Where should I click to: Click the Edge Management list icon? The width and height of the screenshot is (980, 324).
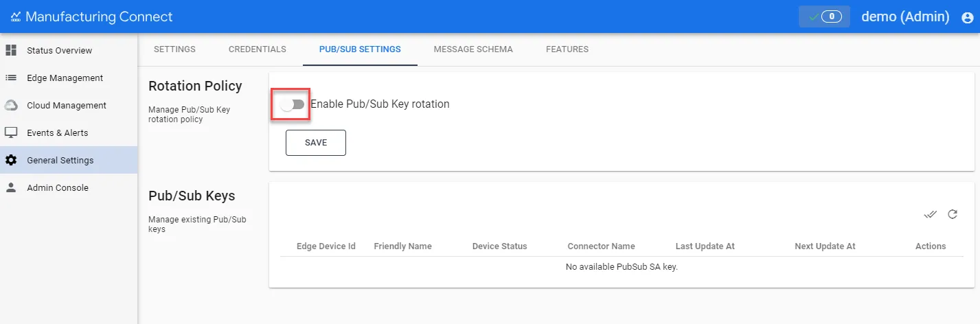[11, 78]
